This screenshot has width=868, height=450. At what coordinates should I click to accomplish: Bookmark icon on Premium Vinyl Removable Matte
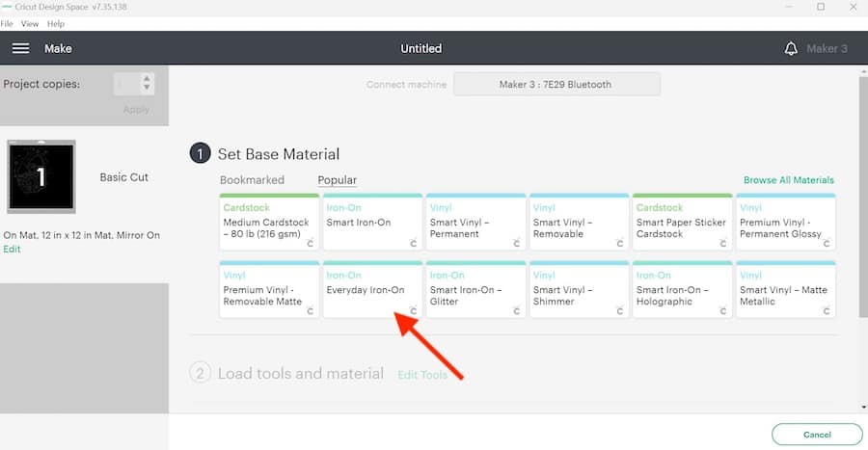[310, 311]
